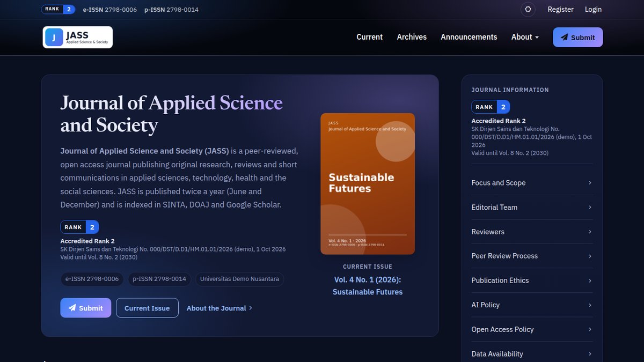Open Editorial Team in the sidebar
This screenshot has height=362, width=644.
tap(532, 207)
